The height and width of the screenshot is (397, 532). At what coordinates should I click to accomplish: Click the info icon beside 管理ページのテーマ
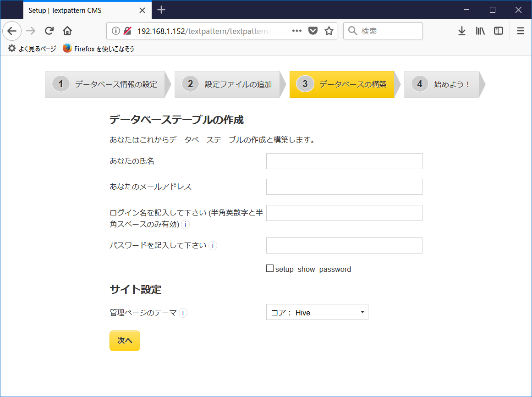[183, 313]
